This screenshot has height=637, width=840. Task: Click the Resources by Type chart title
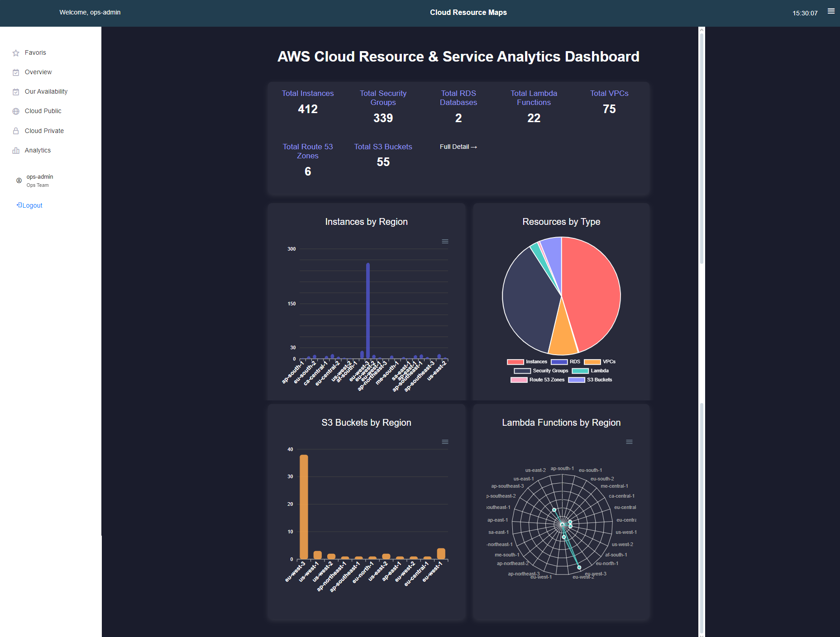(561, 222)
